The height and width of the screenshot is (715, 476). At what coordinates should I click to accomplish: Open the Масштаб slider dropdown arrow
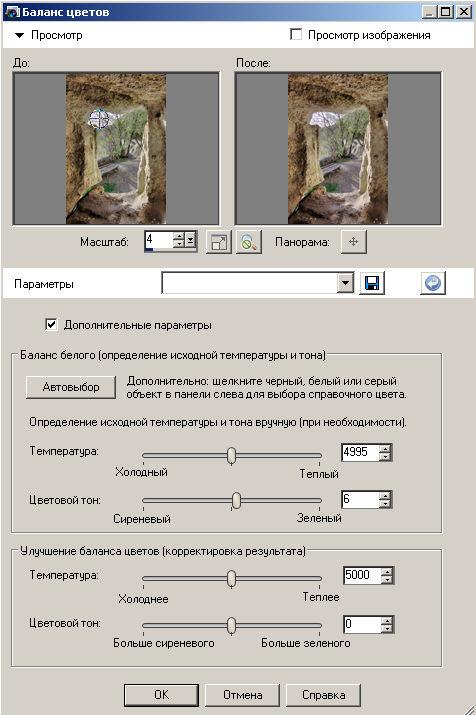(191, 240)
